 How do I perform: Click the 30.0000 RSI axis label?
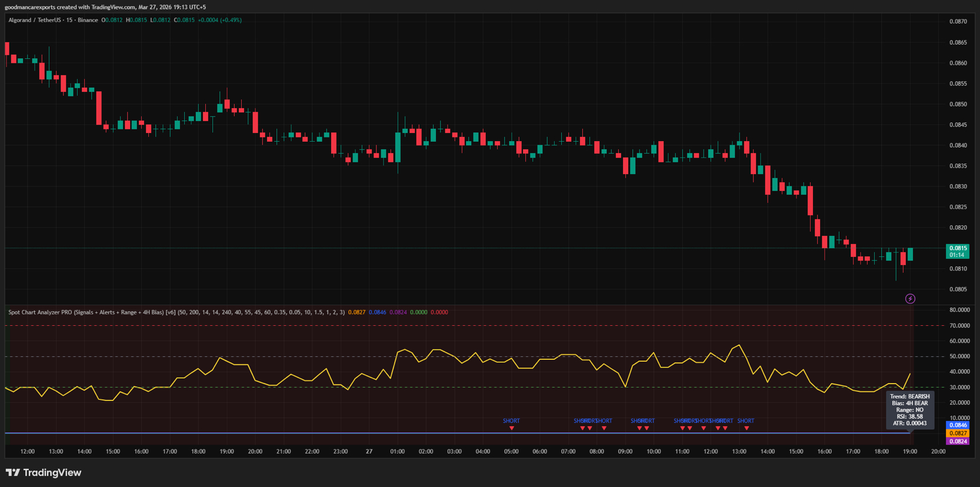(x=959, y=388)
